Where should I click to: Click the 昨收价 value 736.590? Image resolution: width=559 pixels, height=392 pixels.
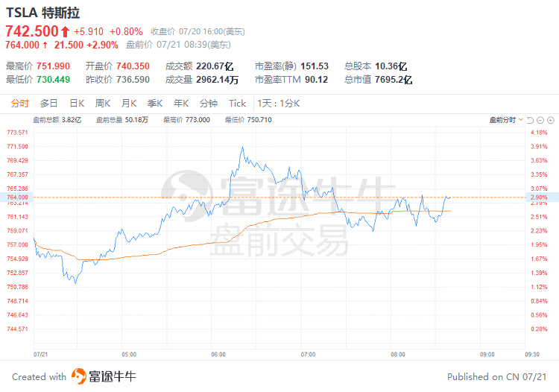pos(133,80)
